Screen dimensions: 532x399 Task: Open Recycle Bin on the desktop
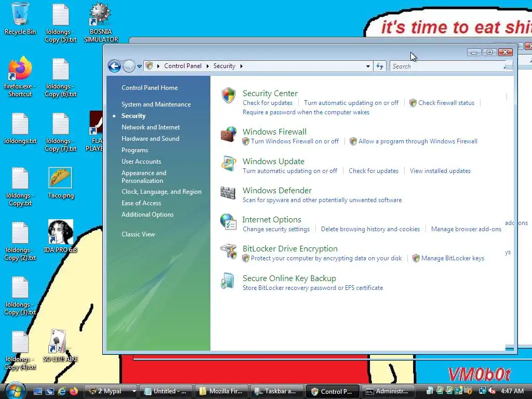[x=20, y=19]
